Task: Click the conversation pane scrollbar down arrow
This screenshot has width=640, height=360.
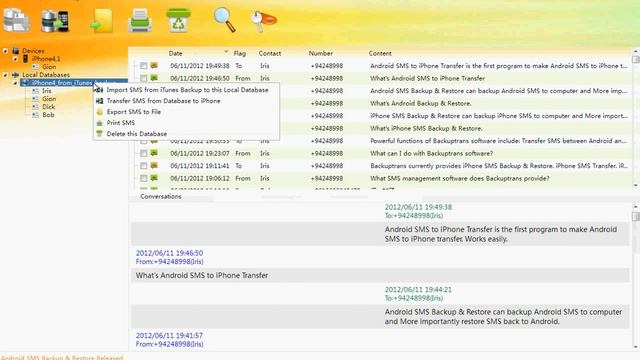Action: click(x=636, y=347)
